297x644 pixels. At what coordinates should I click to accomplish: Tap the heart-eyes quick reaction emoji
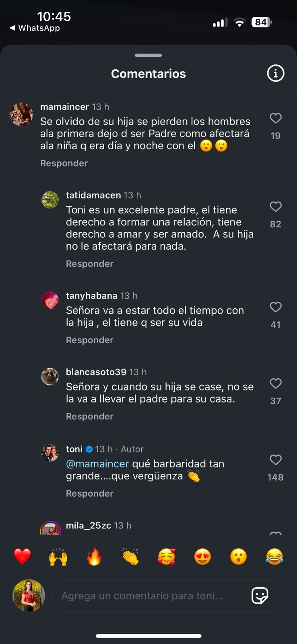pyautogui.click(x=202, y=557)
